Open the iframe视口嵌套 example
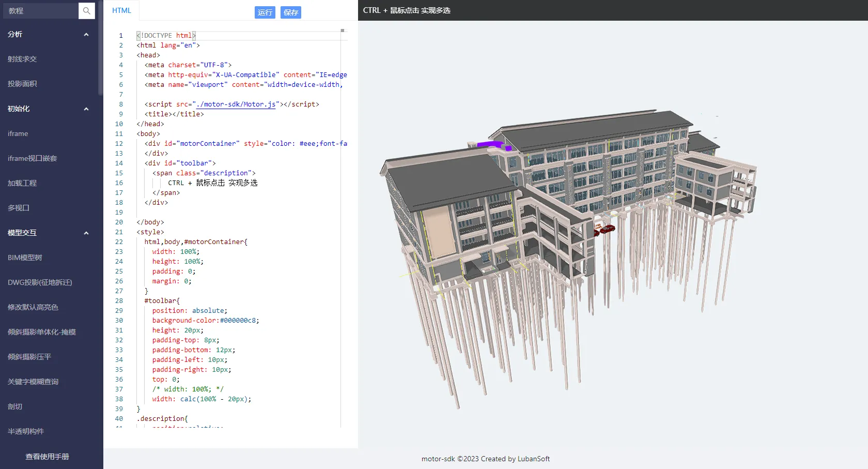The width and height of the screenshot is (868, 469). pos(33,158)
